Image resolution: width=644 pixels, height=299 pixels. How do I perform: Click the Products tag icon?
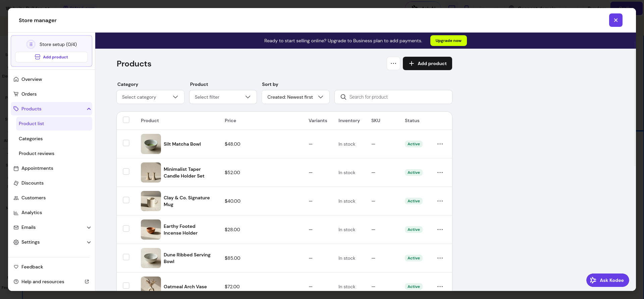[16, 109]
